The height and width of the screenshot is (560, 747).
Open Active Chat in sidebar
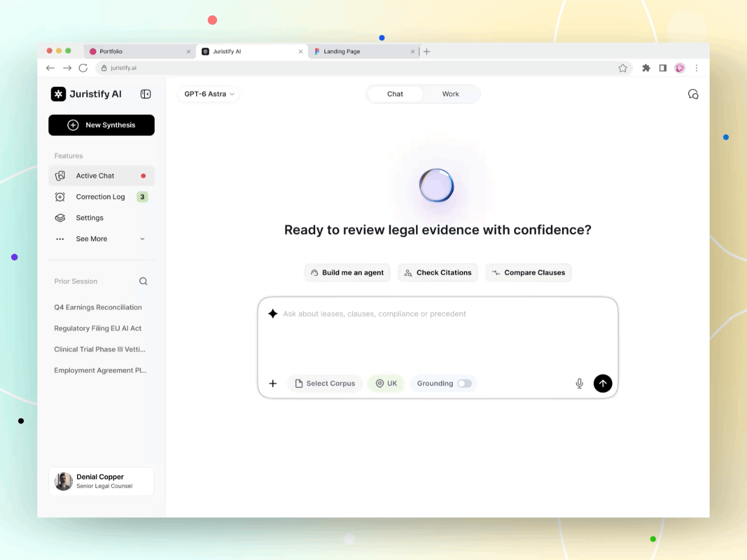click(x=102, y=176)
